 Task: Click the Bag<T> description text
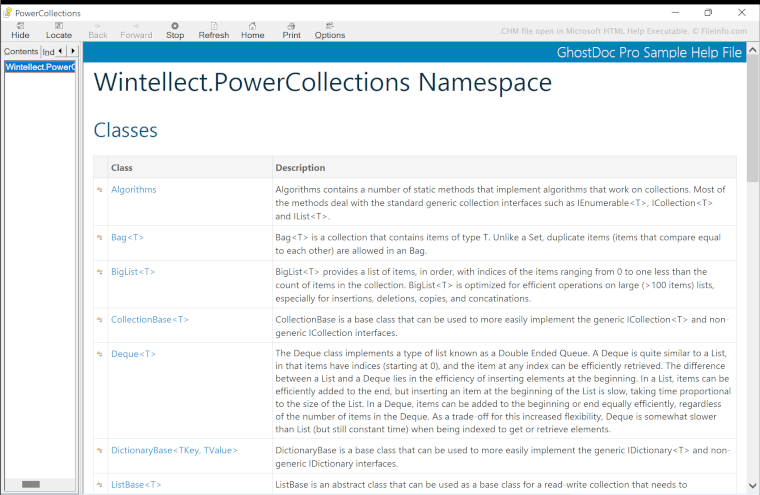click(x=498, y=244)
